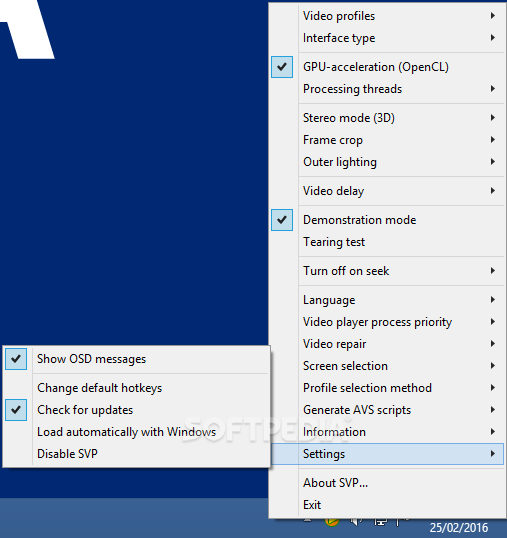507x538 pixels.
Task: Expand the Turn off on seek submenu
Action: (x=387, y=271)
